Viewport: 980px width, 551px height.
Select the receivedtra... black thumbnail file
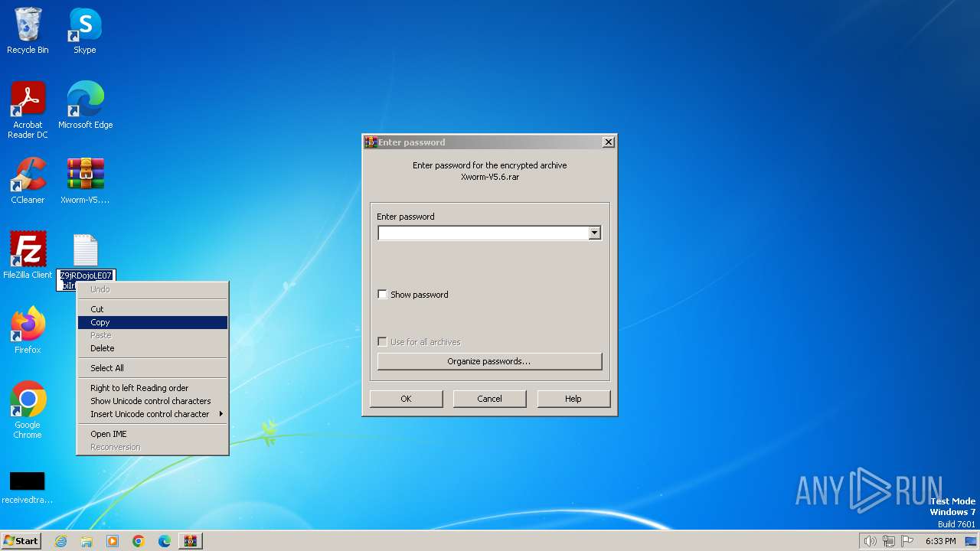pos(28,487)
